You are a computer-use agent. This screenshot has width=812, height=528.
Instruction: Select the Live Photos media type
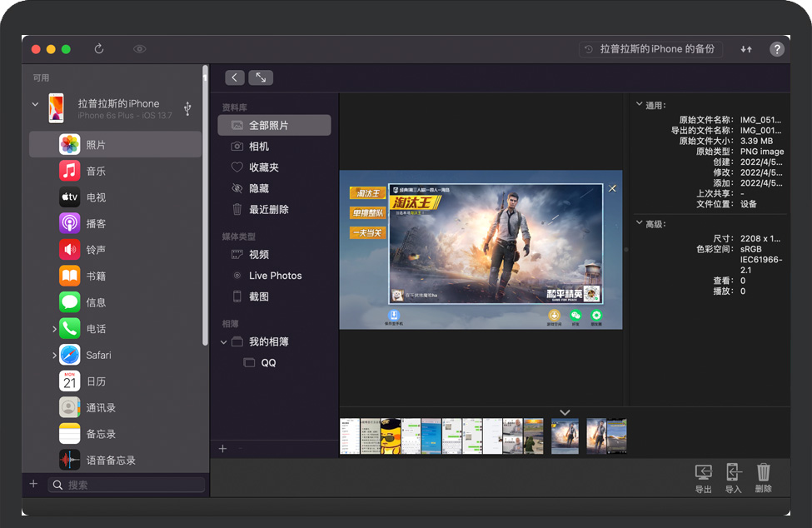tap(275, 276)
